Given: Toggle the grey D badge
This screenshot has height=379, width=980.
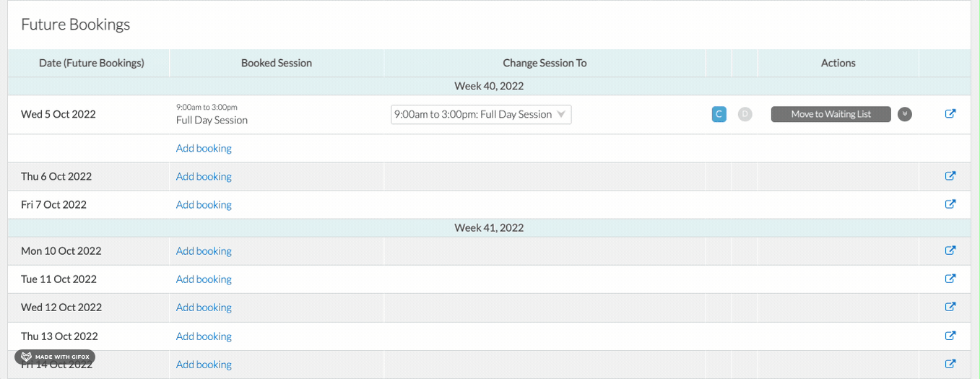Looking at the screenshot, I should coord(745,114).
